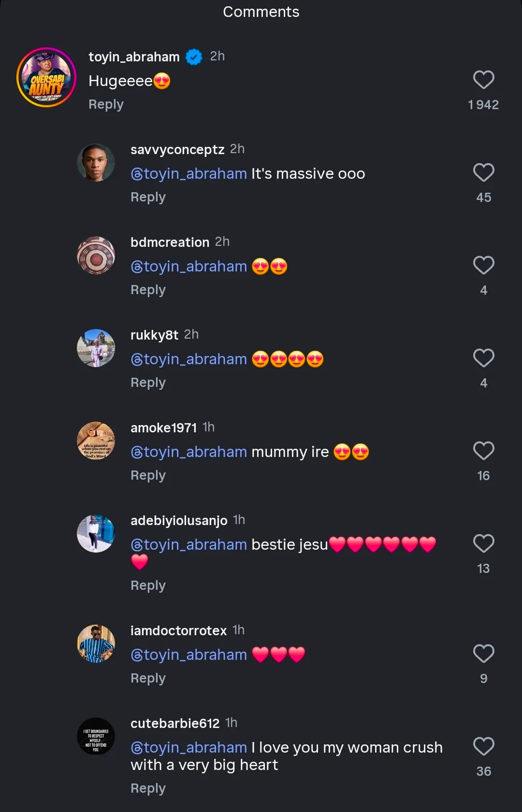Tap heart on iamdoctorrotex's reply
This screenshot has width=522, height=812.
pyautogui.click(x=483, y=654)
